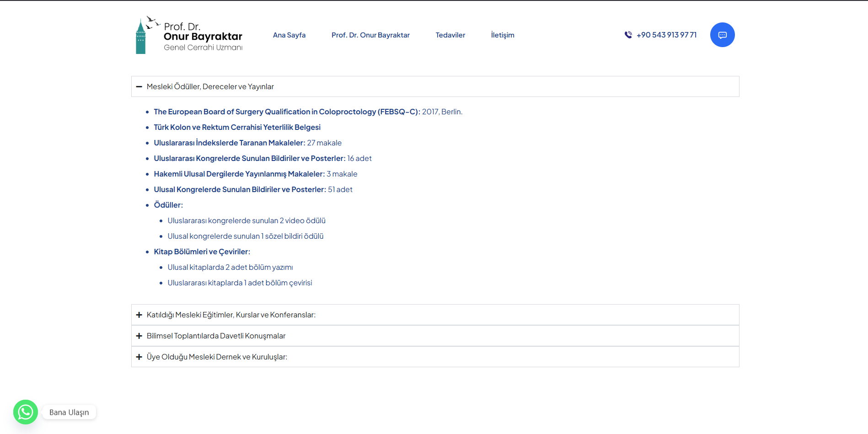Open the İletişim menu item

(502, 35)
